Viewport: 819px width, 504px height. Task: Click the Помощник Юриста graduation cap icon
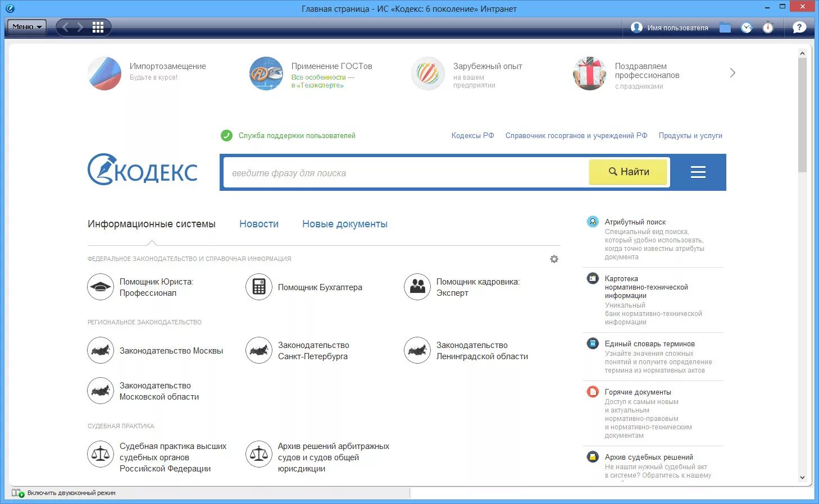101,287
